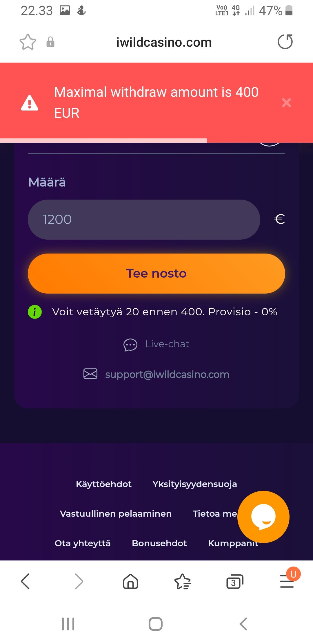Reload the page using refresh icon
The image size is (313, 644).
point(285,42)
